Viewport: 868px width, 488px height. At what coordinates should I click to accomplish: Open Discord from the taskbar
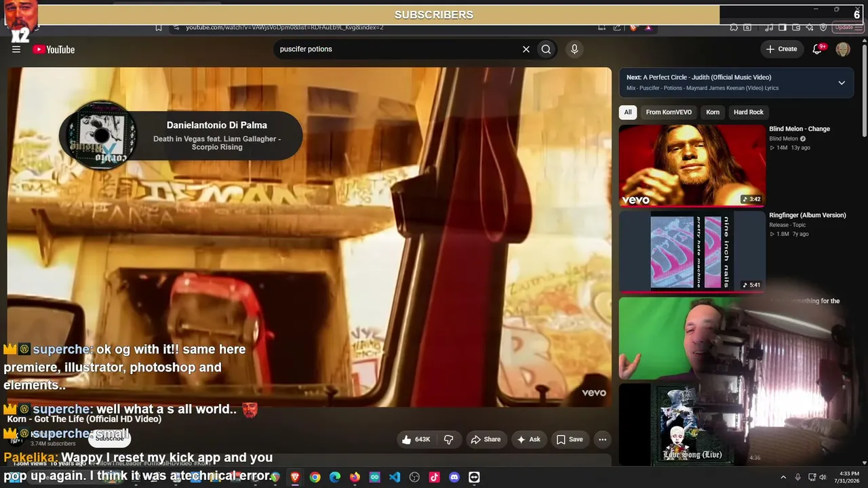pos(454,477)
